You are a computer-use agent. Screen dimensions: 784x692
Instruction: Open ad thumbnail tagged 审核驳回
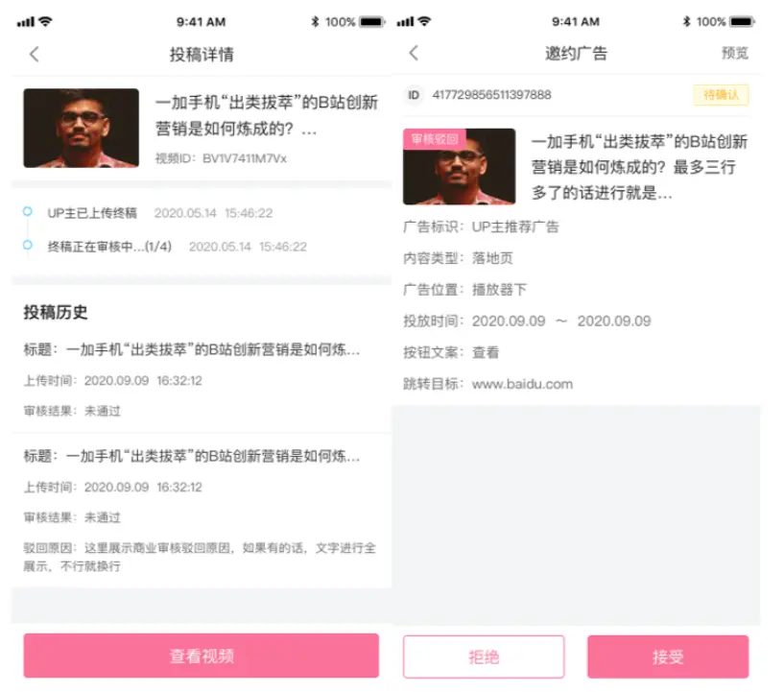coord(459,166)
